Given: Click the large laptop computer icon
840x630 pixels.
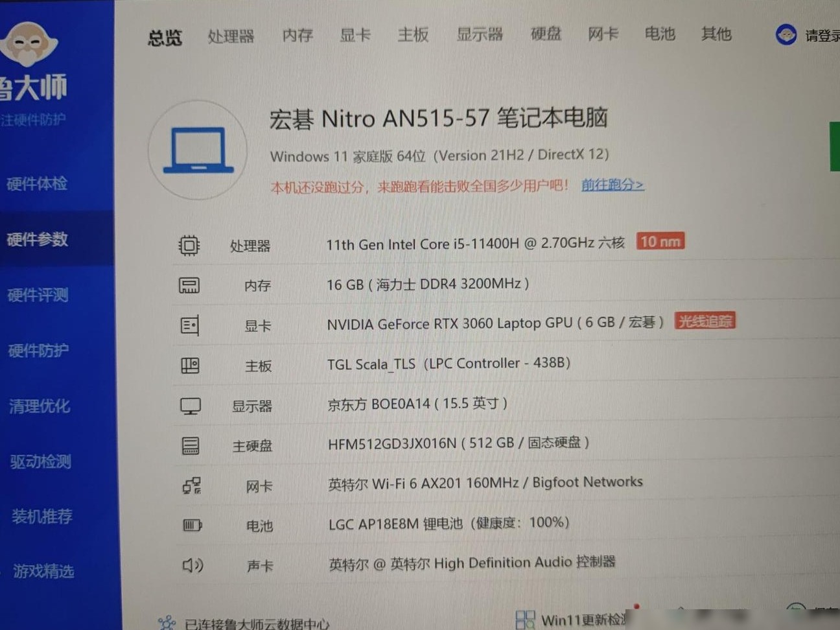Looking at the screenshot, I should click(x=198, y=150).
